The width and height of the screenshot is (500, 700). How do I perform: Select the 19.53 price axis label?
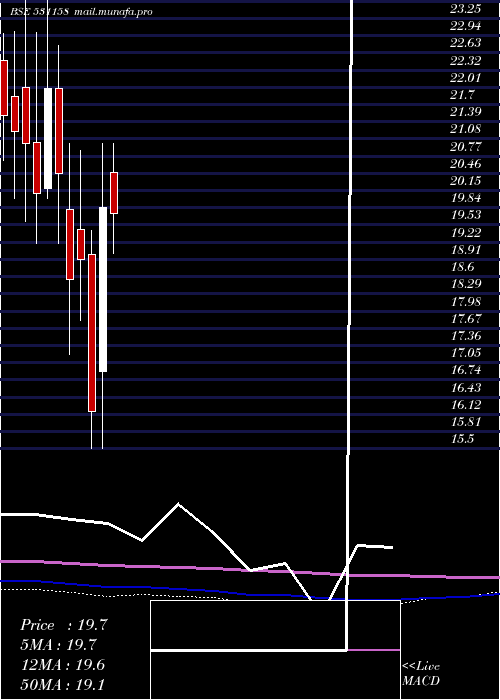coord(465,215)
